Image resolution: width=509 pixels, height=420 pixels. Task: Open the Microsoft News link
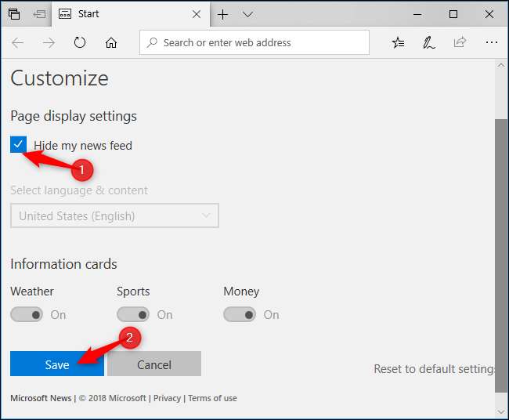(x=41, y=398)
